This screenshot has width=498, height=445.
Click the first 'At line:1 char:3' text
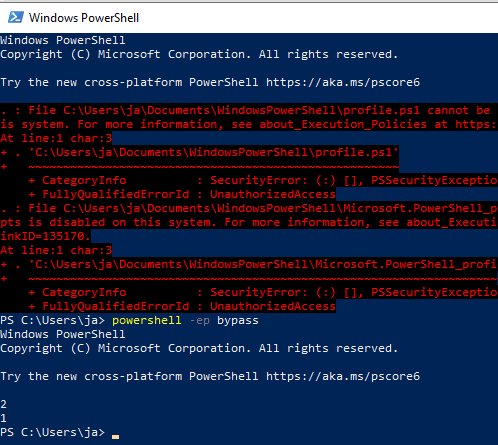[56, 138]
